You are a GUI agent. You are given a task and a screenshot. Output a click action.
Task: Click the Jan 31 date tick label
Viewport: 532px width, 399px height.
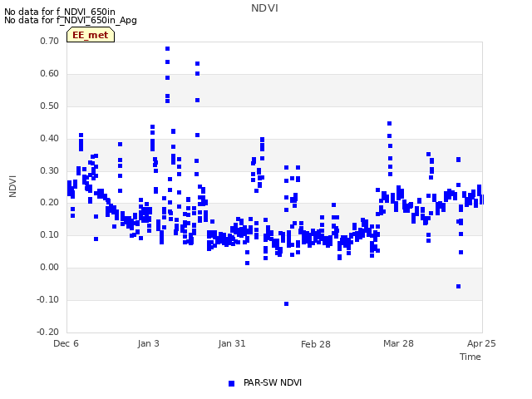pos(232,343)
